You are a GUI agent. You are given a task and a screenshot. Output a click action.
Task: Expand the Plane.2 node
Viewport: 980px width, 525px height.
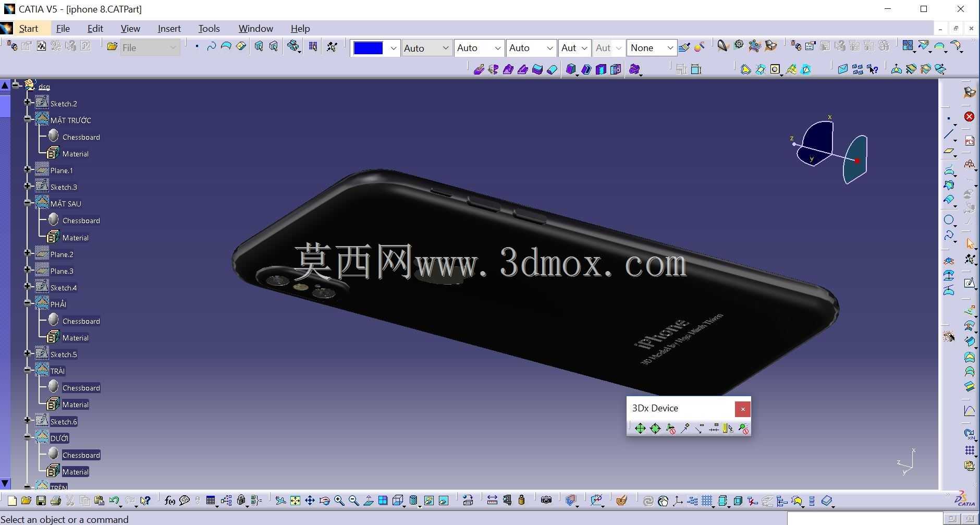[x=28, y=253]
